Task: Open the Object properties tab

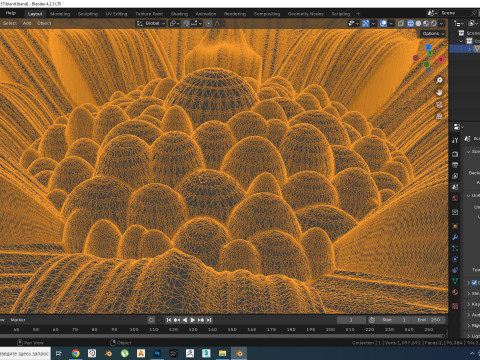Action: tap(455, 226)
